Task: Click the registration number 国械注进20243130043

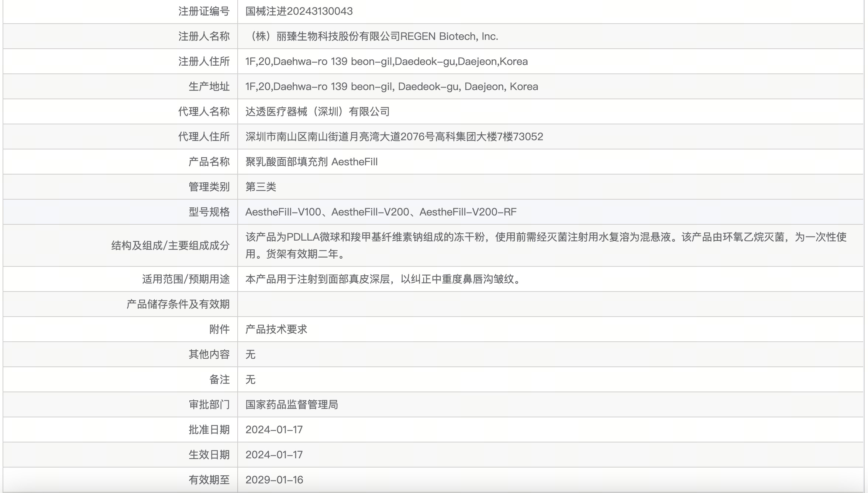Action: tap(299, 11)
